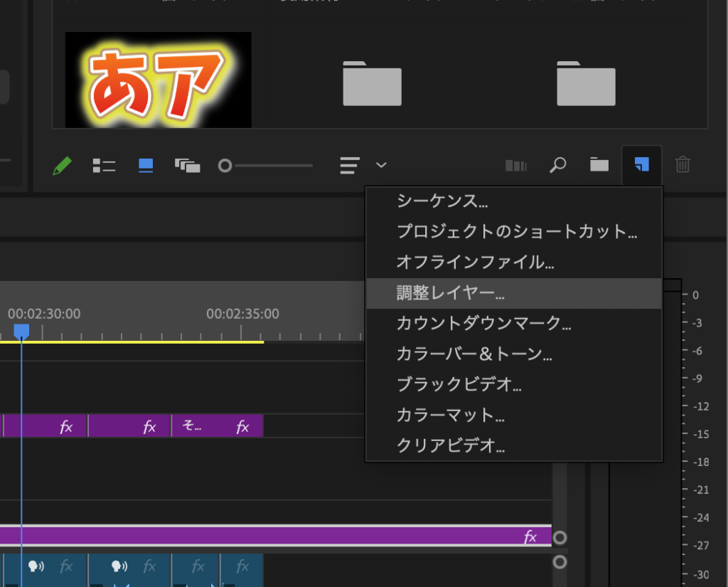Click the thumbnail zoom slider handle

(x=225, y=166)
